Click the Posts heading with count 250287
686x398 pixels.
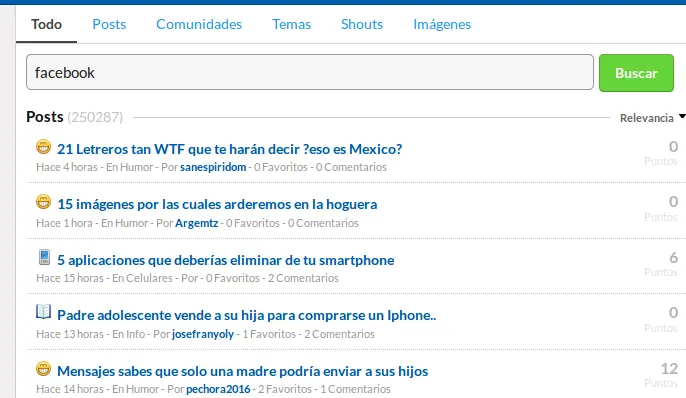tap(74, 117)
